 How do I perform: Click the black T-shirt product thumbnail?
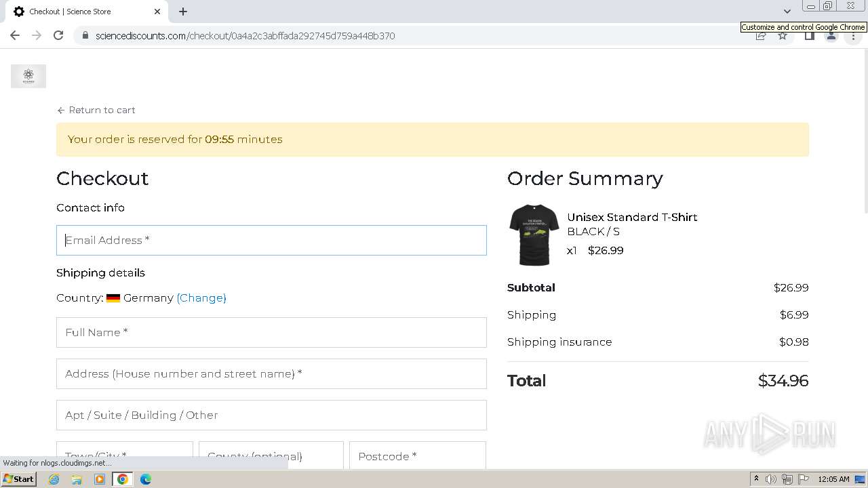534,235
